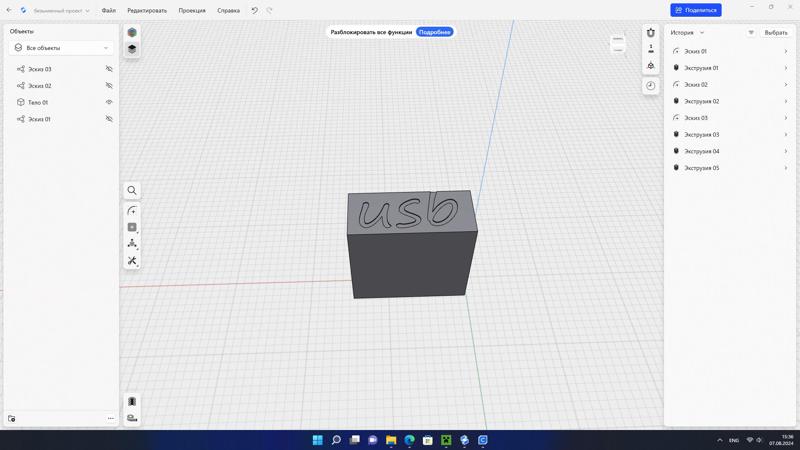The width and height of the screenshot is (800, 450).
Task: Click the history filter icon
Action: 751,33
